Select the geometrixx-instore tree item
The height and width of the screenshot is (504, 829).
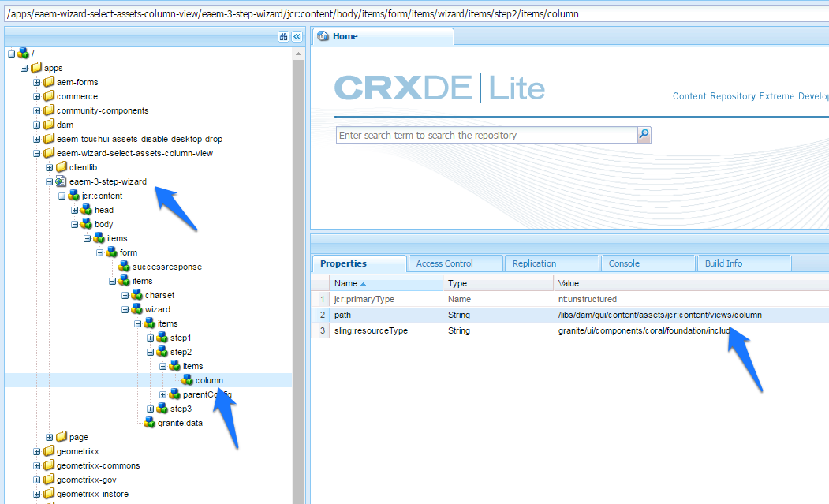(92, 494)
